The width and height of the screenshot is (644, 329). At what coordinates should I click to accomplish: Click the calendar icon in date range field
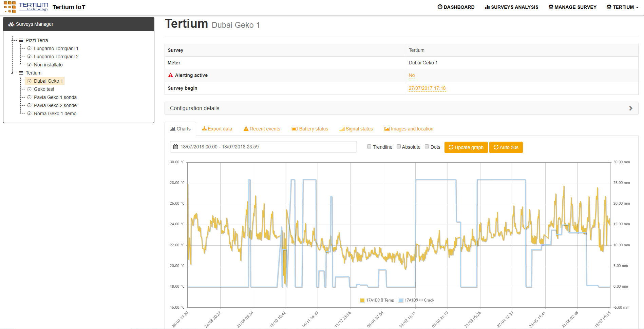click(x=175, y=147)
